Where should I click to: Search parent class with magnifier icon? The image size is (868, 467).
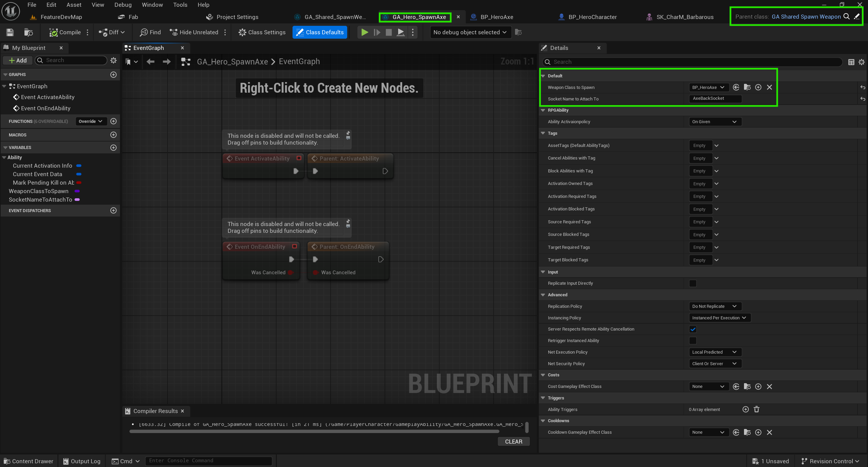847,17
